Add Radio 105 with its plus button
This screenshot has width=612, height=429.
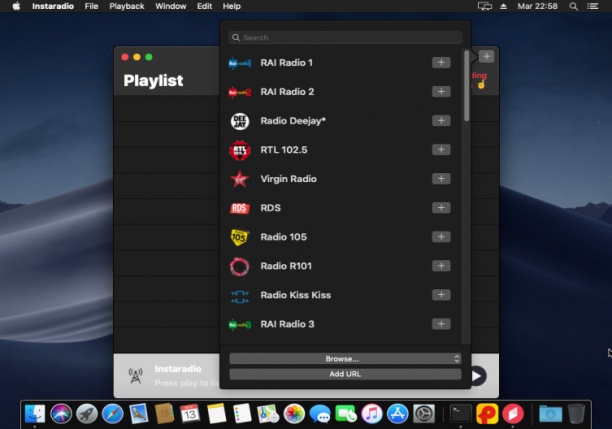click(x=441, y=237)
